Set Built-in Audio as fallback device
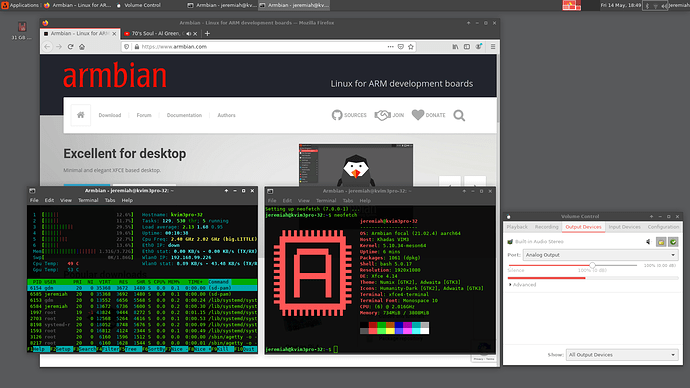Screen dimensions: 690x388 coord(673,242)
